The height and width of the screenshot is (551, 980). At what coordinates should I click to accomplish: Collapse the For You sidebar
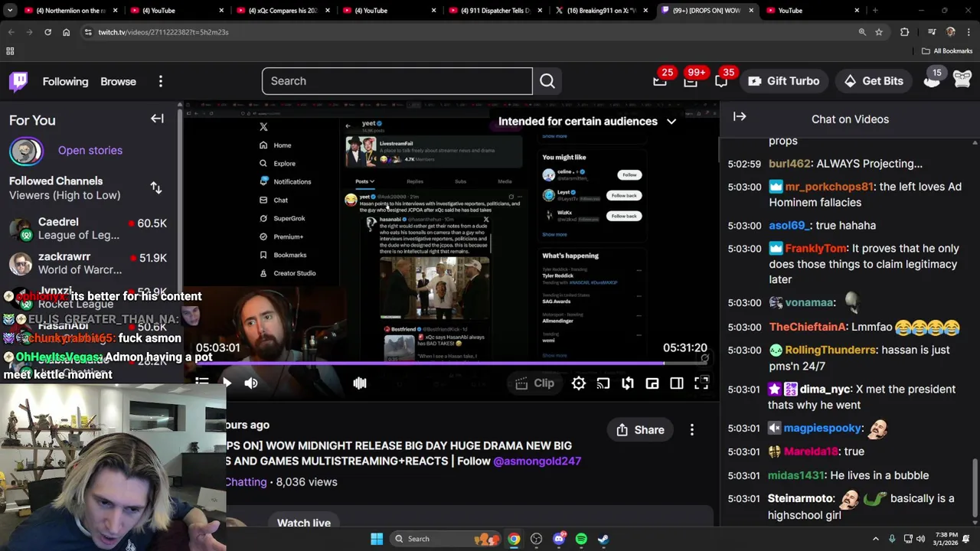[x=157, y=119]
